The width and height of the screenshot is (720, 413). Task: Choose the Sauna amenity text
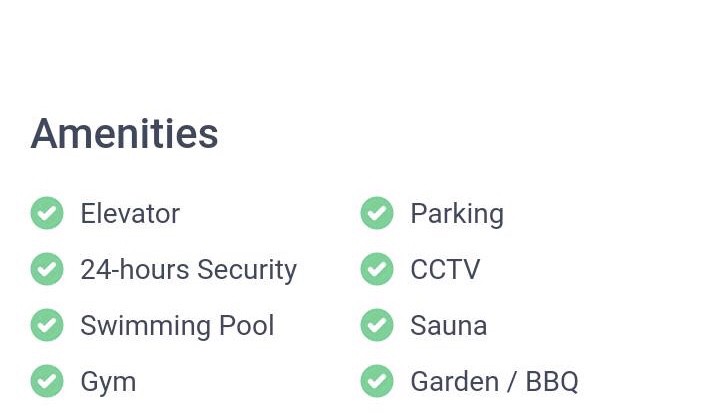tap(449, 326)
